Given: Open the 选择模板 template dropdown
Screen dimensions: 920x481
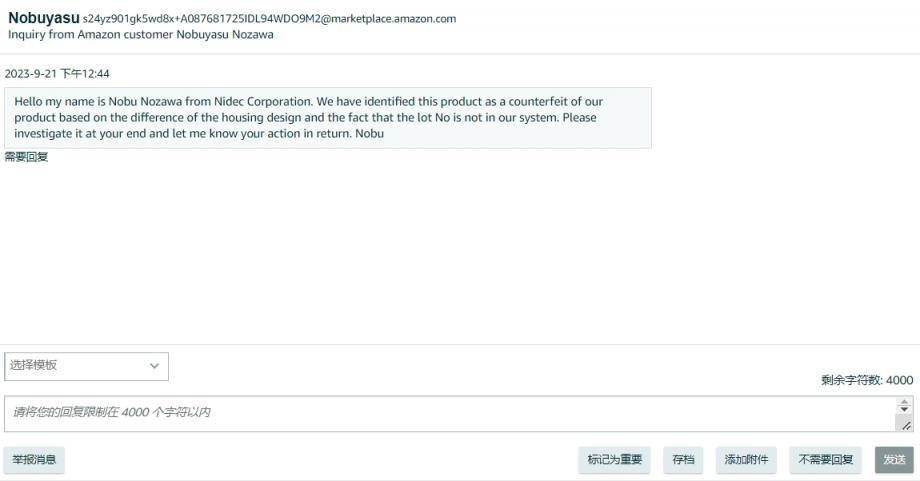Looking at the screenshot, I should tap(86, 366).
